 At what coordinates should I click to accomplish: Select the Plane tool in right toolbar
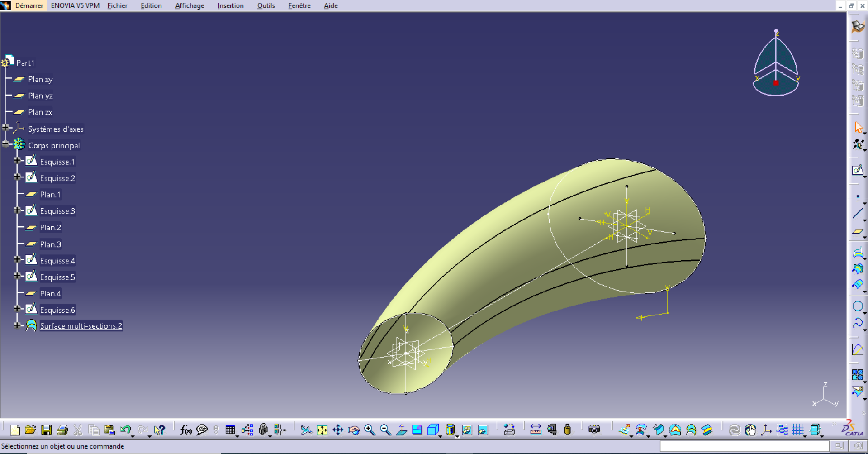858,232
